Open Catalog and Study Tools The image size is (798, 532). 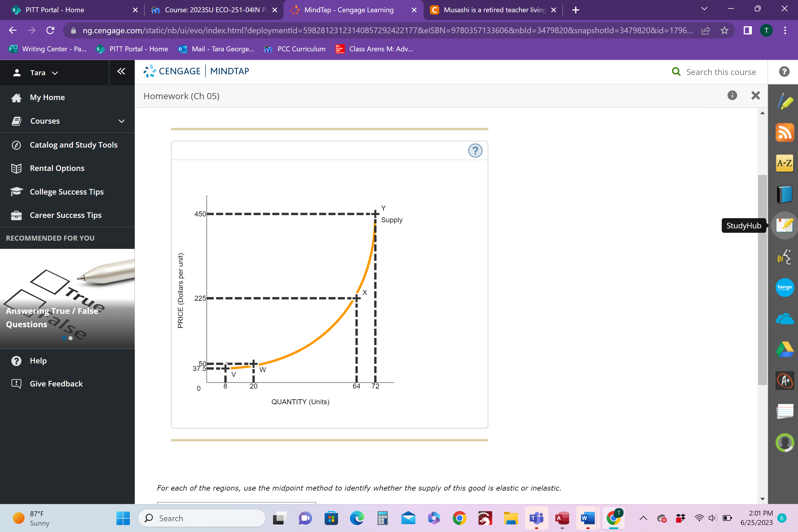(73, 145)
